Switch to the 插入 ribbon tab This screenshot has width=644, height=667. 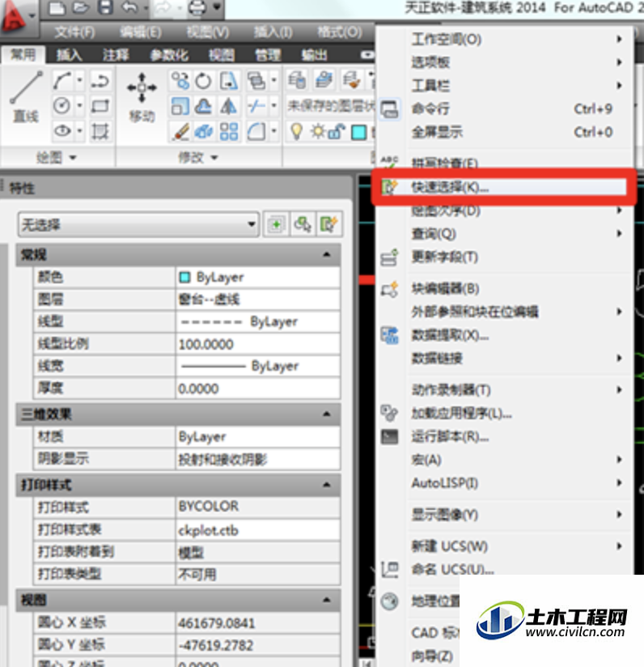[x=70, y=55]
